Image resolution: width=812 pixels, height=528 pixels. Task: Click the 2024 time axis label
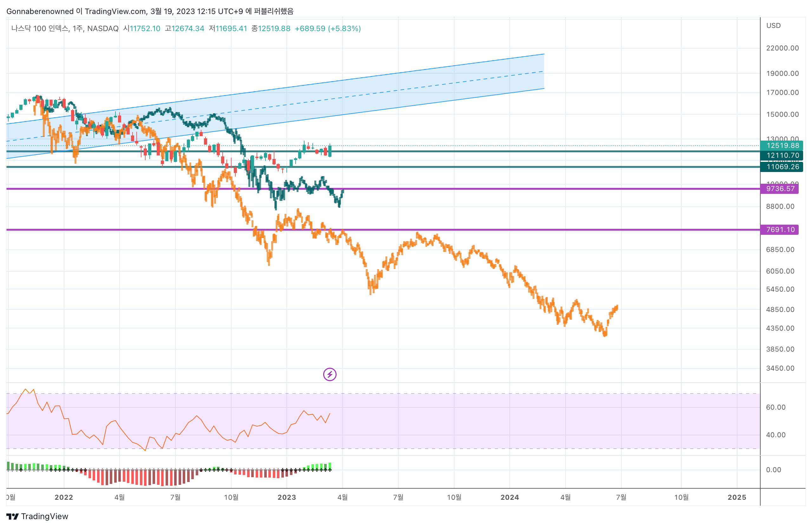tap(510, 497)
